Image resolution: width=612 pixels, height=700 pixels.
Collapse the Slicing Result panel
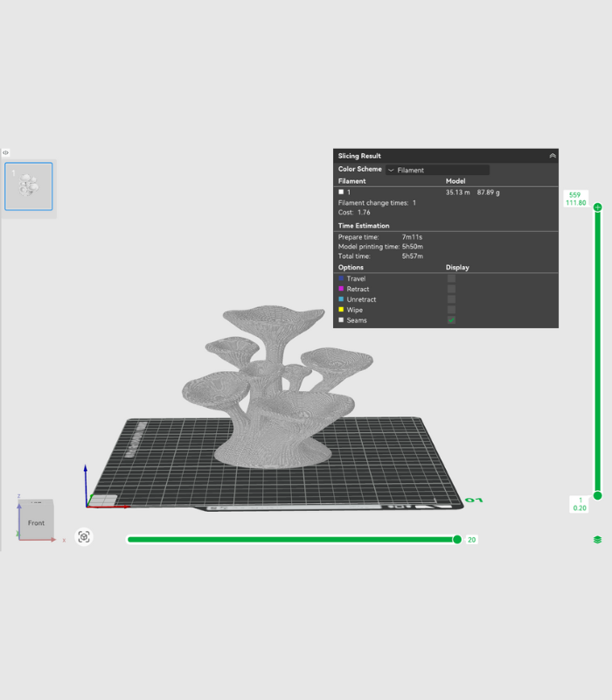pyautogui.click(x=553, y=156)
